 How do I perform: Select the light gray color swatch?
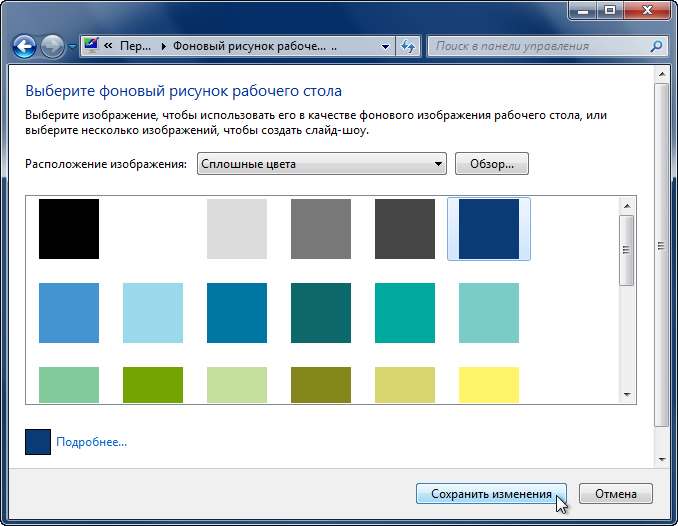point(237,229)
